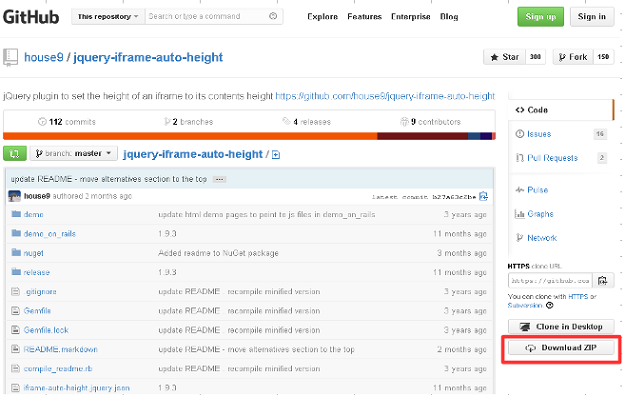Click the folder icon beside release
Viewport: 625px width, 397px height.
(x=16, y=272)
